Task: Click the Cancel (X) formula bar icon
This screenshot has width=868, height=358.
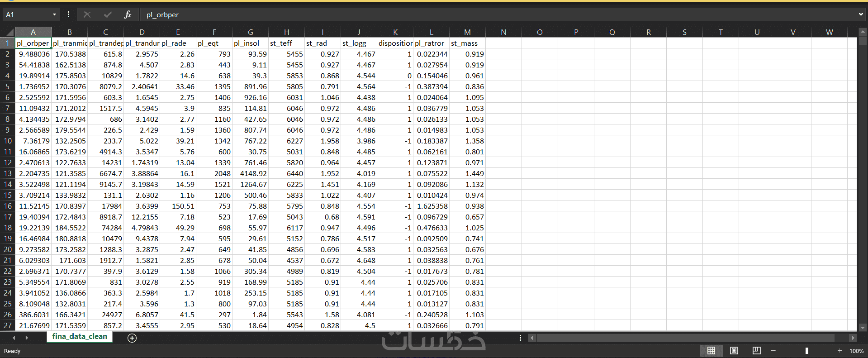Action: tap(87, 14)
